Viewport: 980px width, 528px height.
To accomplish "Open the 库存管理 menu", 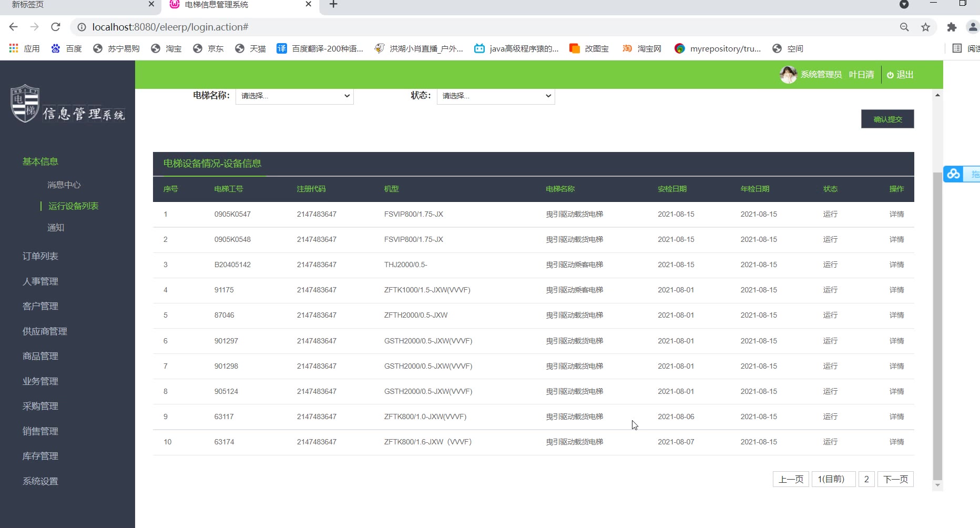I will pos(40,456).
